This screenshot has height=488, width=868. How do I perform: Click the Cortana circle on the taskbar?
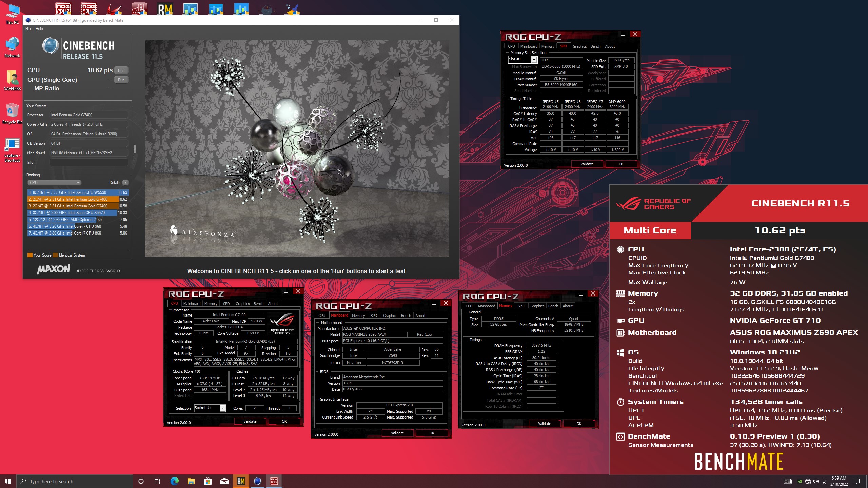(141, 481)
